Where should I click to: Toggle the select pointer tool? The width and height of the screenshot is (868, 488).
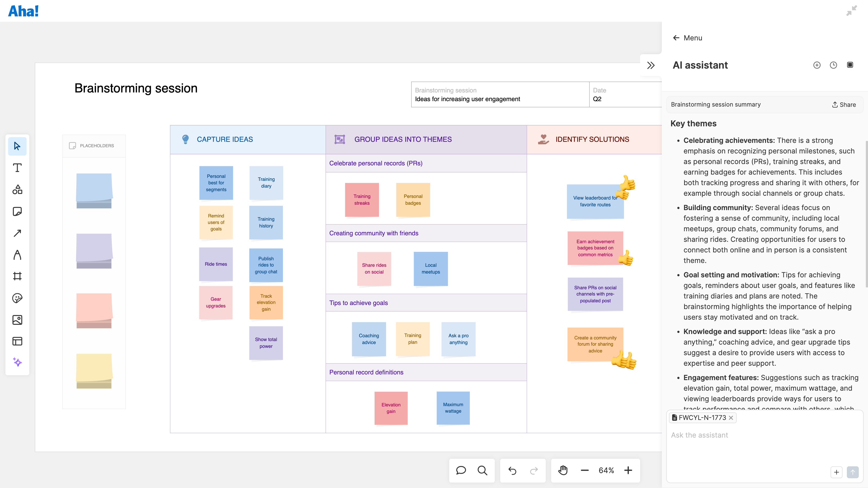coord(17,146)
